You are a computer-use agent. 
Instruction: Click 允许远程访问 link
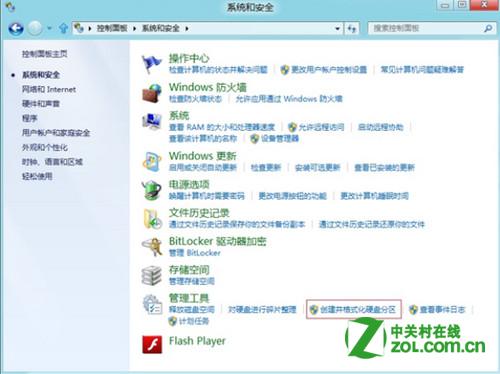(x=321, y=127)
